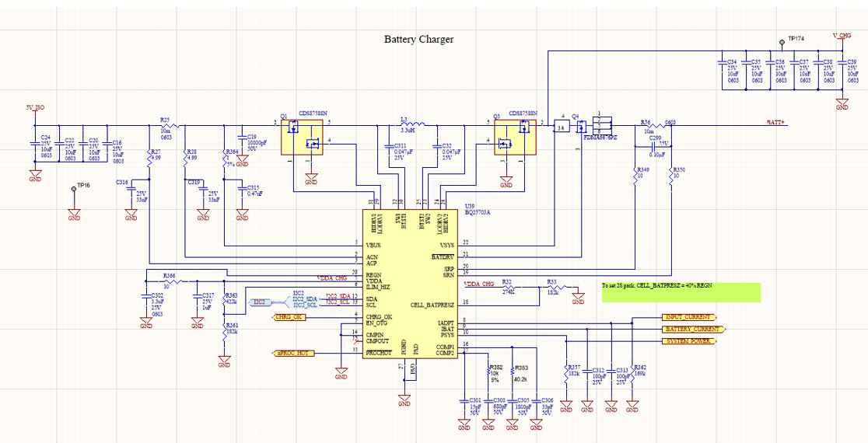
Task: Select the PSYS pin label
Action: click(x=447, y=335)
